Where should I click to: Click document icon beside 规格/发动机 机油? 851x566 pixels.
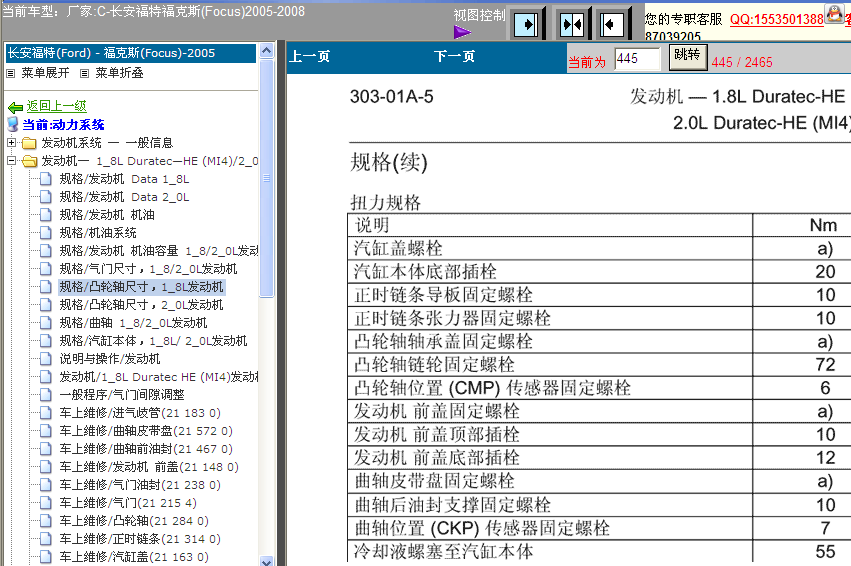tap(46, 215)
